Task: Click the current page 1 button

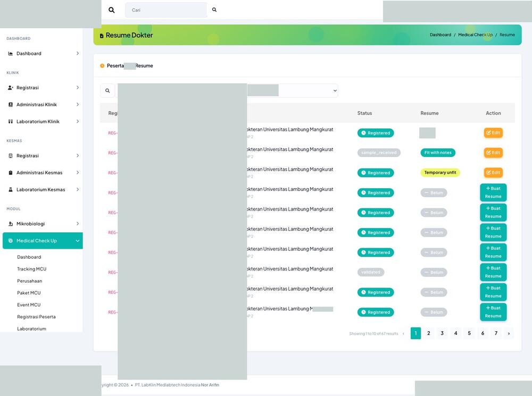Action: point(415,333)
